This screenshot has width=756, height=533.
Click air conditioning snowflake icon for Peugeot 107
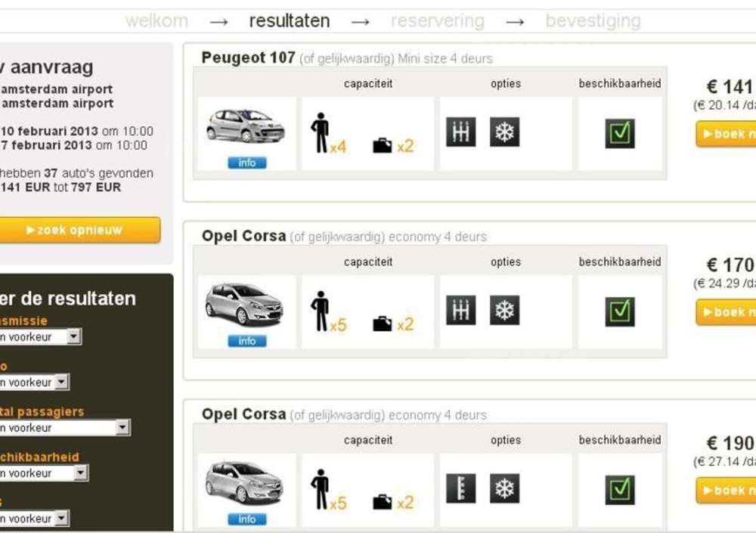click(x=504, y=132)
